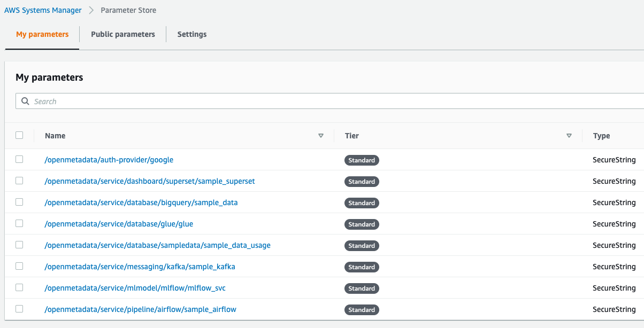Select the My parameters tab

click(42, 34)
